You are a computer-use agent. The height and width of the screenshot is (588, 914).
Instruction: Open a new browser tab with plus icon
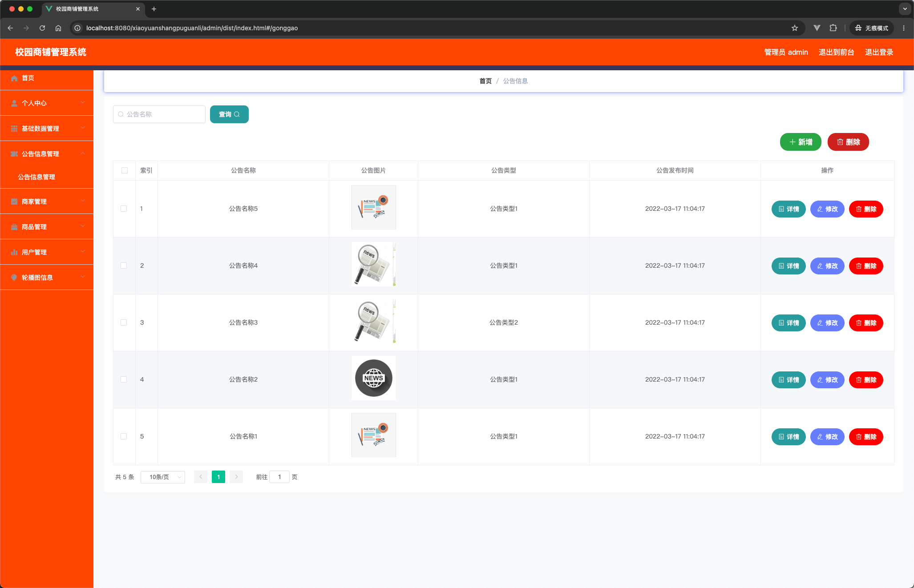click(x=154, y=9)
